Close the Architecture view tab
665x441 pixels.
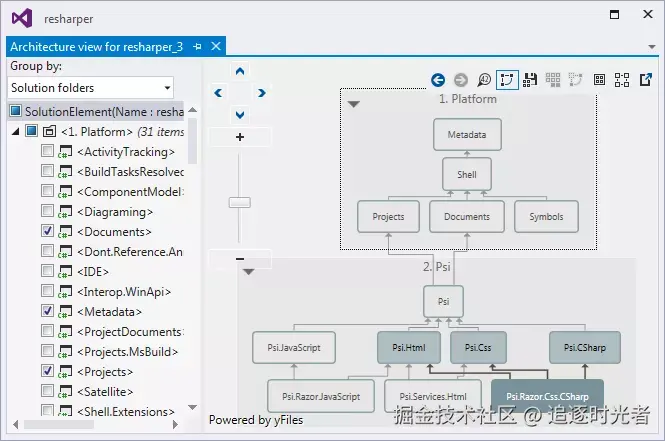216,46
